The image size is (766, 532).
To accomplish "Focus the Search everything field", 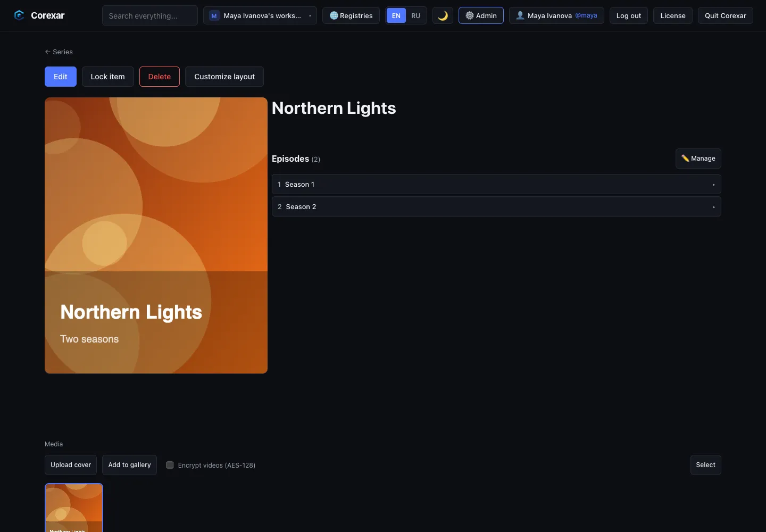I will (150, 15).
